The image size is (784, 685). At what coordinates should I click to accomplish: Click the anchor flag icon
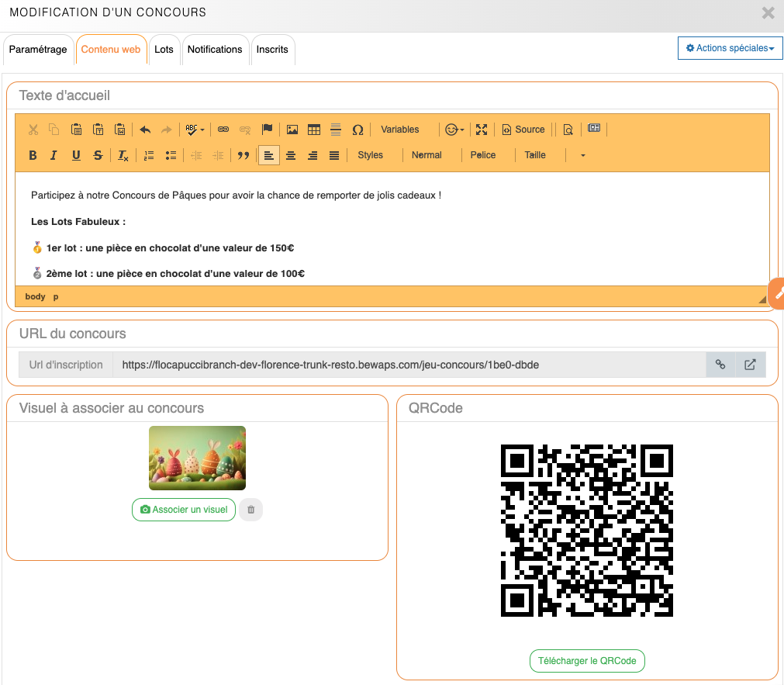click(x=267, y=130)
